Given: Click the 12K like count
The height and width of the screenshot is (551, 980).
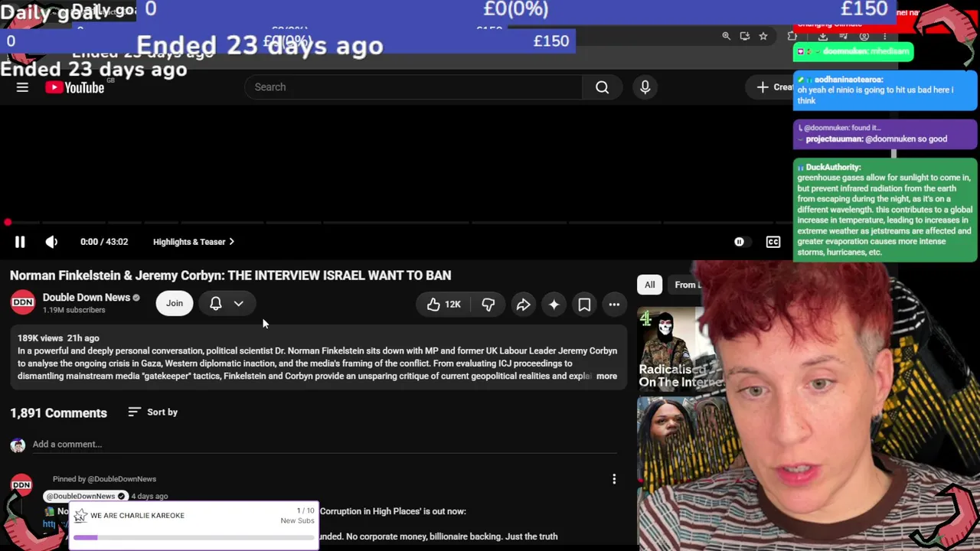Looking at the screenshot, I should (452, 305).
